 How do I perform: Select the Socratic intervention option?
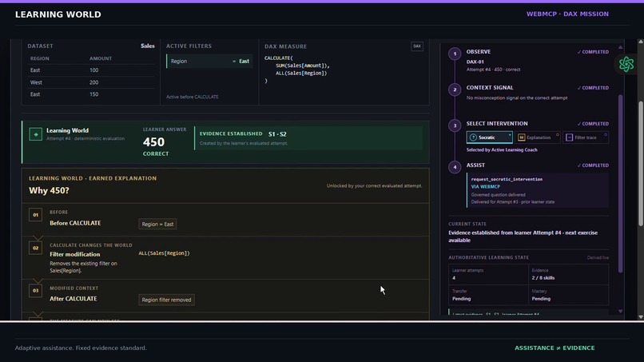pyautogui.click(x=489, y=137)
